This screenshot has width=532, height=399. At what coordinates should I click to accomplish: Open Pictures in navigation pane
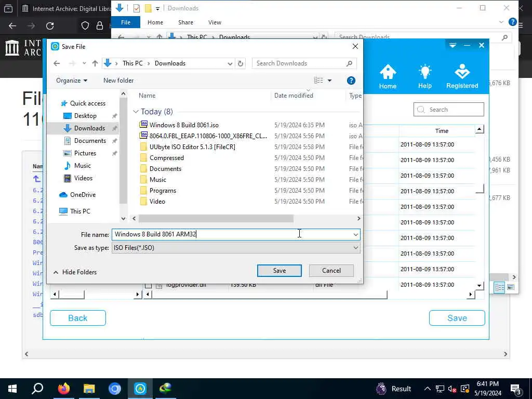click(85, 153)
